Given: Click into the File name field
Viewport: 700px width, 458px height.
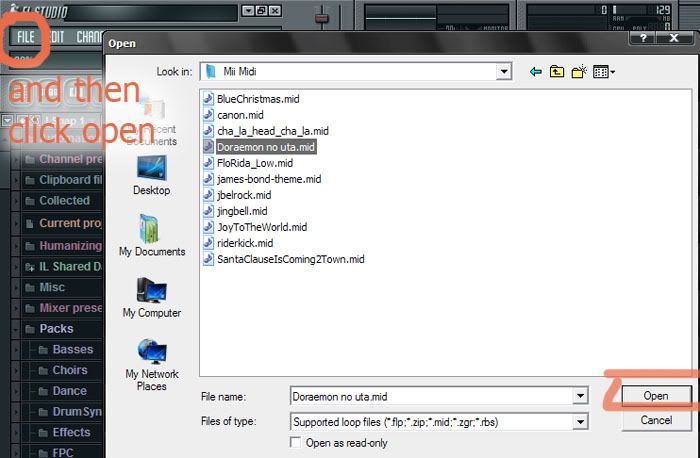Looking at the screenshot, I should (x=432, y=396).
